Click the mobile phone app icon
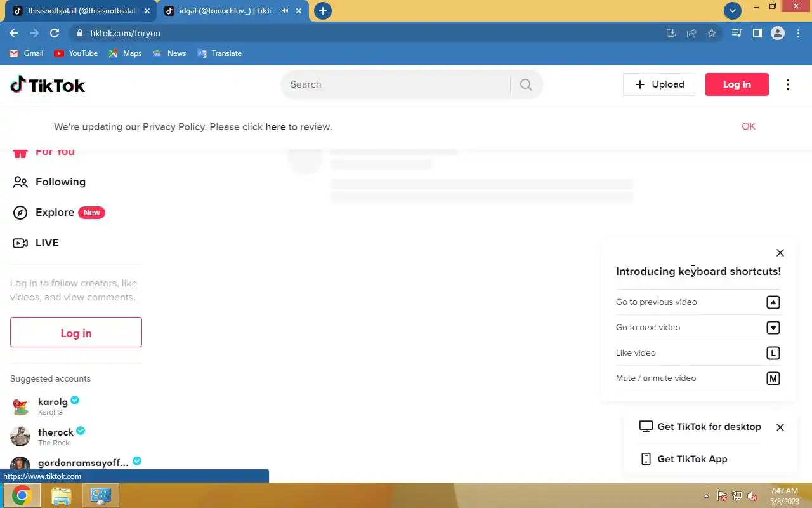 click(646, 459)
